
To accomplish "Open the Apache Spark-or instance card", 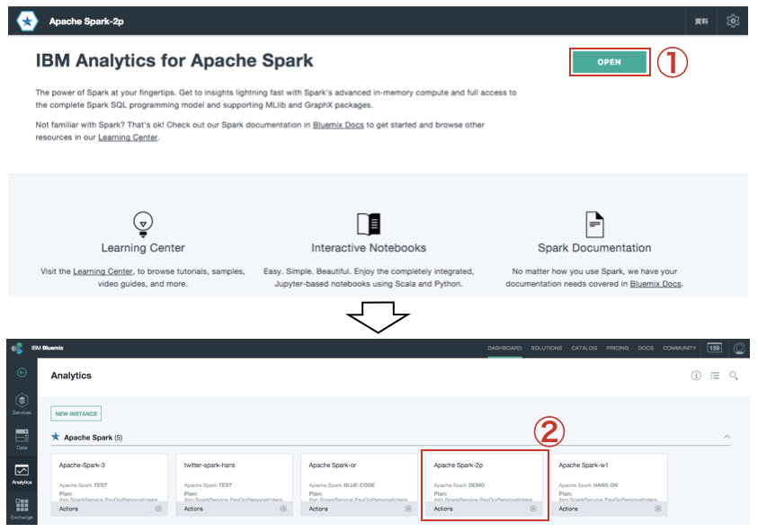I will point(359,484).
